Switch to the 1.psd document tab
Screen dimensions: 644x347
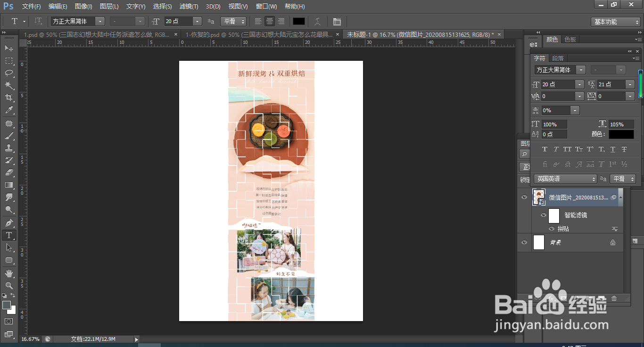click(x=97, y=34)
